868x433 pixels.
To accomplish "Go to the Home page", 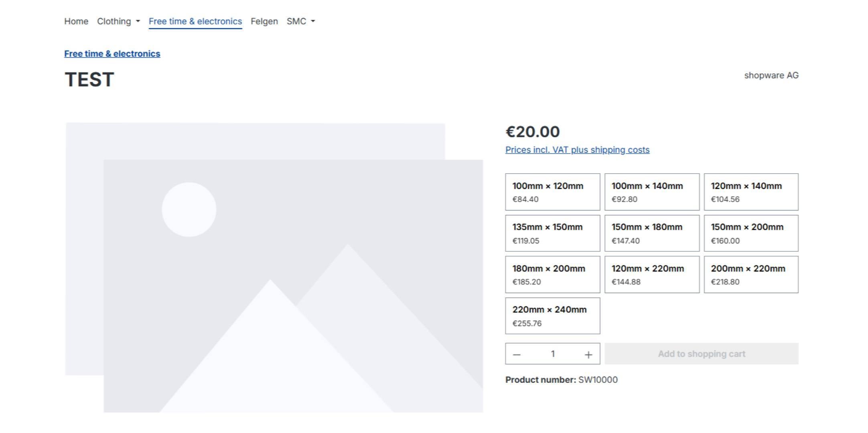I will pos(76,21).
